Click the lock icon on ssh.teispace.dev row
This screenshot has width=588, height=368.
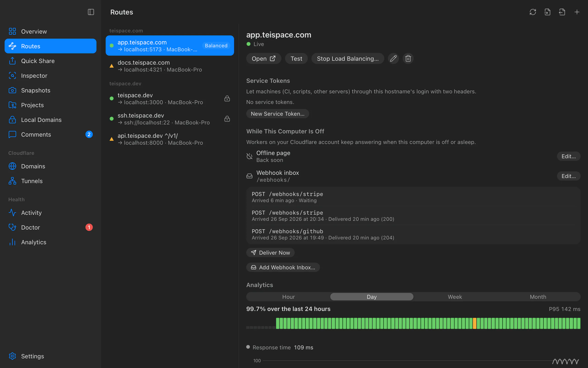click(x=227, y=118)
